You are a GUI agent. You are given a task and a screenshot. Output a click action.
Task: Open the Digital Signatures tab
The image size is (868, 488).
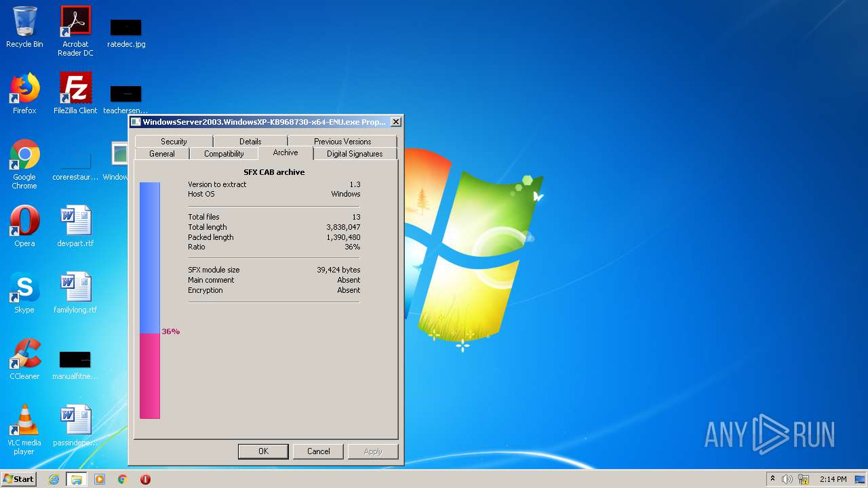coord(355,154)
